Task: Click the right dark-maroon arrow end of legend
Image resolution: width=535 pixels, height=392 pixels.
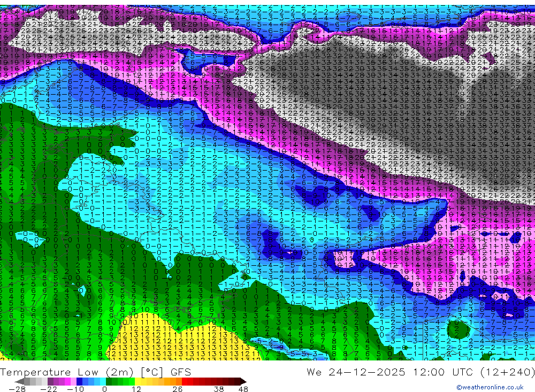Action: (243, 381)
